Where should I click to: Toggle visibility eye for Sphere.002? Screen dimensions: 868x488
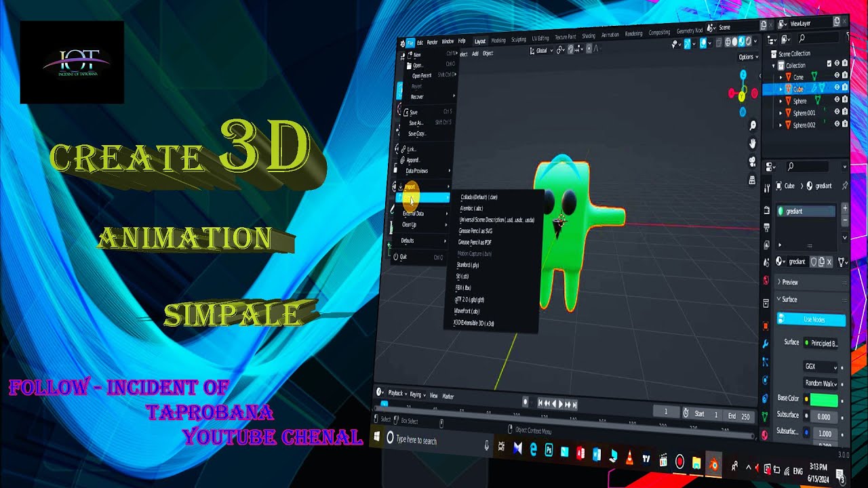[x=837, y=124]
